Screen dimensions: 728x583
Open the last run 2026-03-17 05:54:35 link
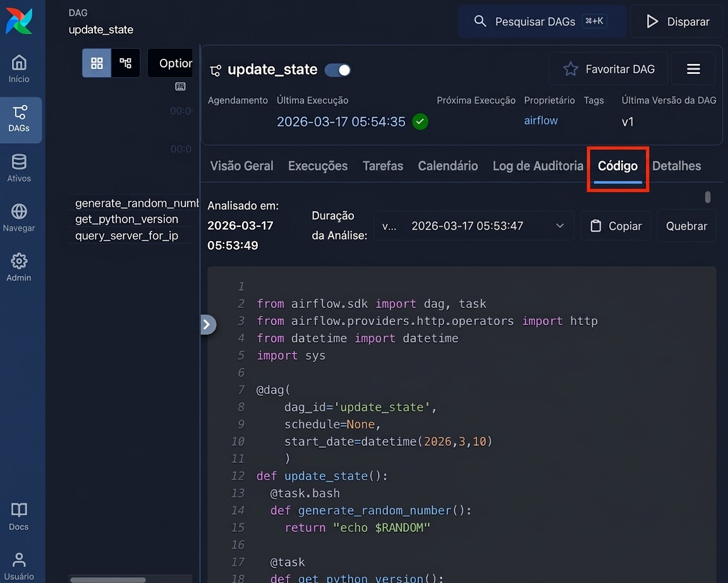pyautogui.click(x=341, y=121)
